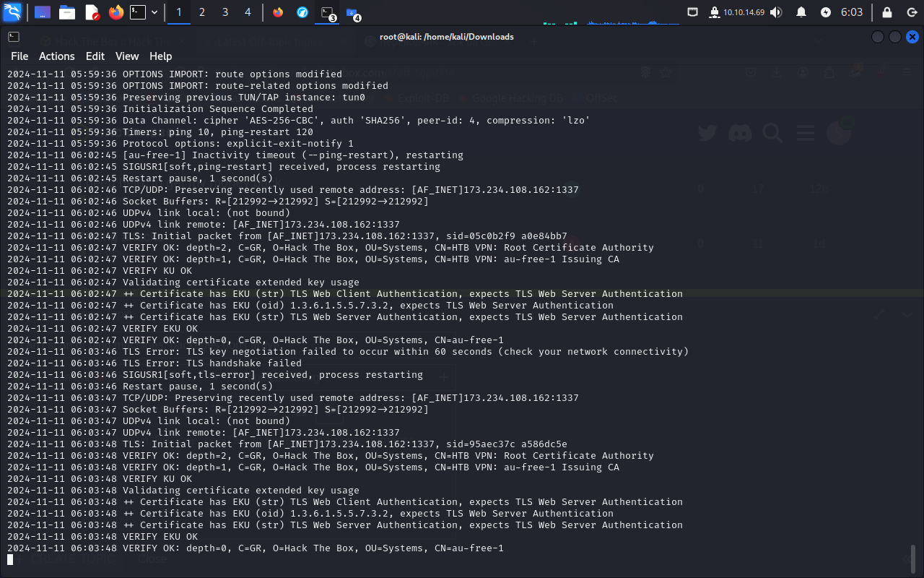This screenshot has width=924, height=578.
Task: Launch the file manager from the panel
Action: pos(67,12)
